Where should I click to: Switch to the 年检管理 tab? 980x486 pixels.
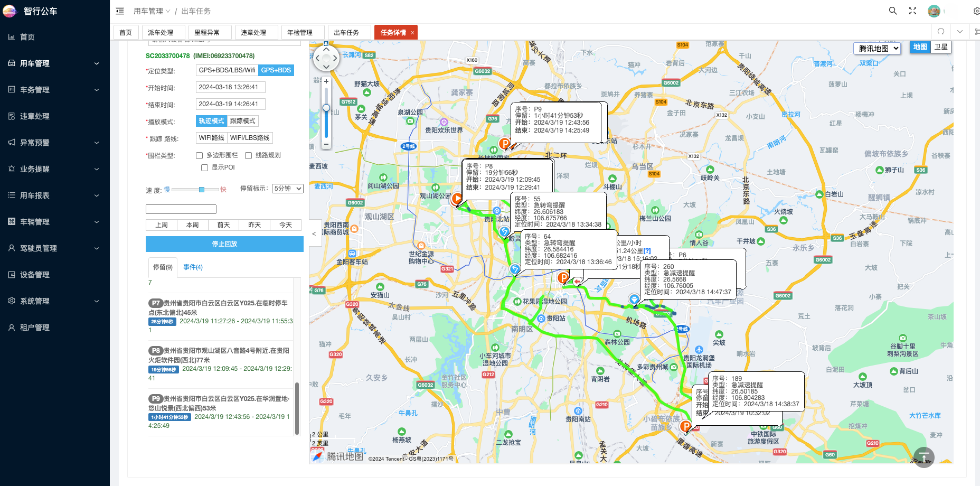[303, 32]
